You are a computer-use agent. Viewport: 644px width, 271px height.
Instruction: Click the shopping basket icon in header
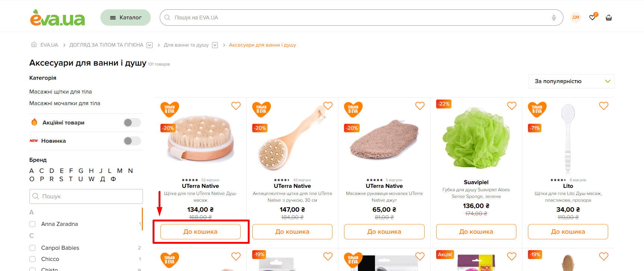click(609, 18)
